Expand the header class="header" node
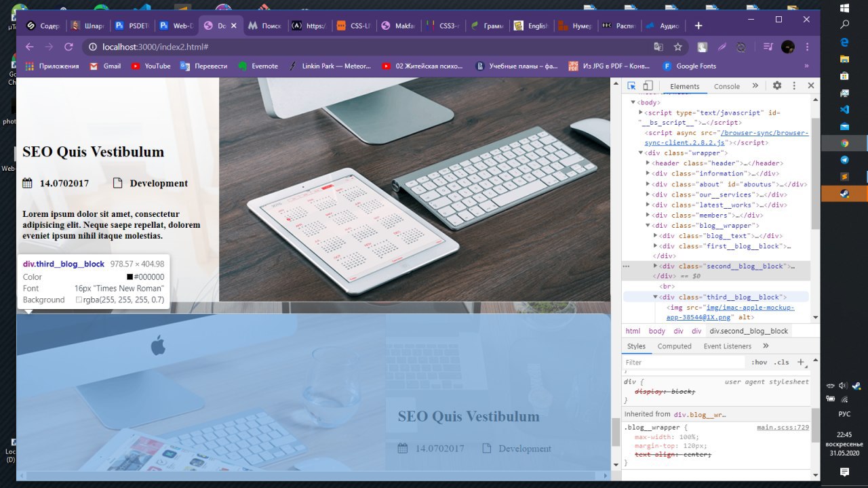Screen dimensions: 868x488 click(x=648, y=163)
